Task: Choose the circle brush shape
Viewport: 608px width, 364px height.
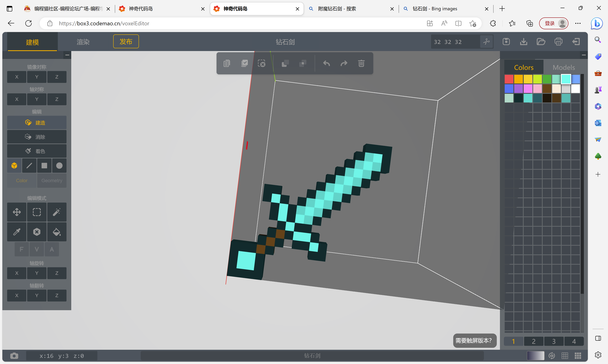Action: coord(59,166)
